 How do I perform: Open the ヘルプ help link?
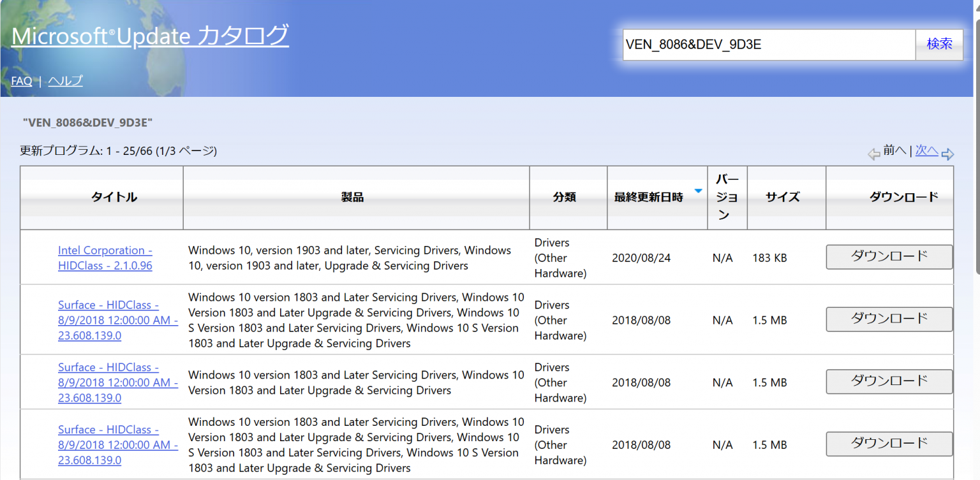(65, 81)
